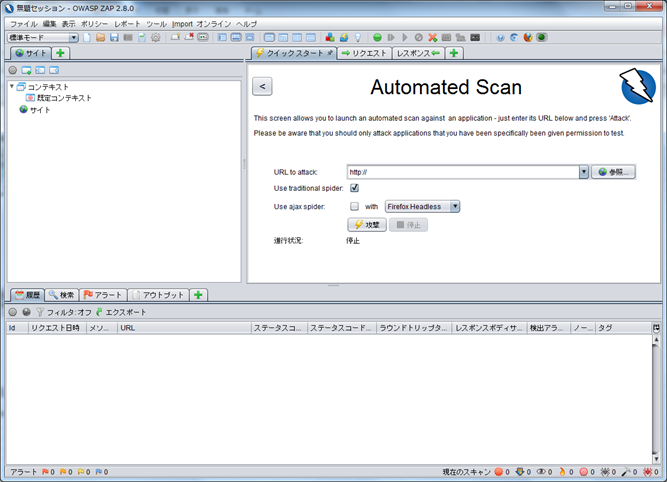Open the ポリシー menu
Viewport: 667px width, 482px height.
(x=94, y=24)
